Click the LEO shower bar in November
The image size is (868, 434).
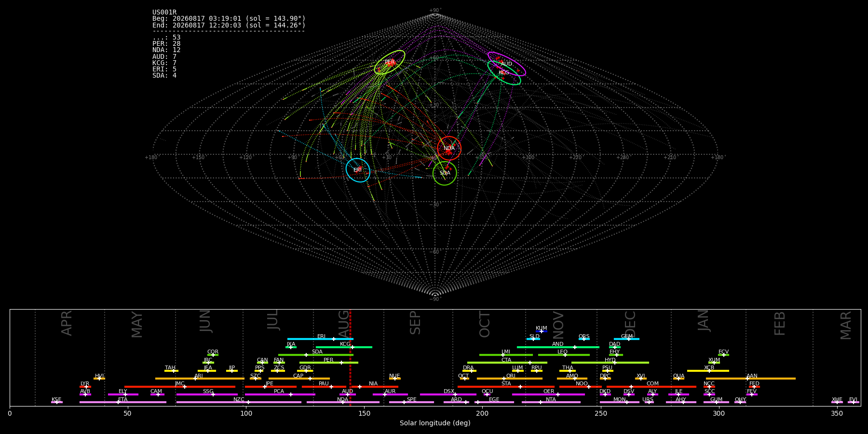[564, 355]
